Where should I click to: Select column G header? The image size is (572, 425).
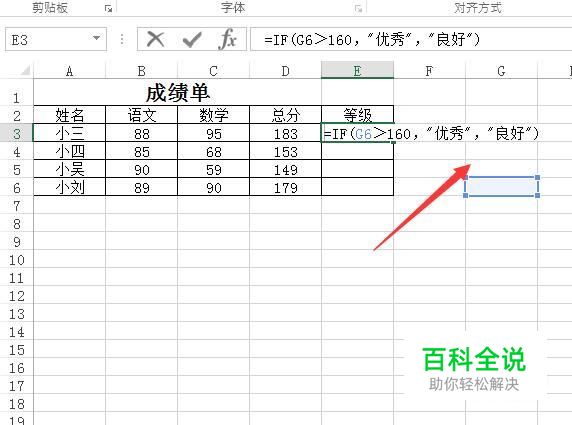click(501, 70)
